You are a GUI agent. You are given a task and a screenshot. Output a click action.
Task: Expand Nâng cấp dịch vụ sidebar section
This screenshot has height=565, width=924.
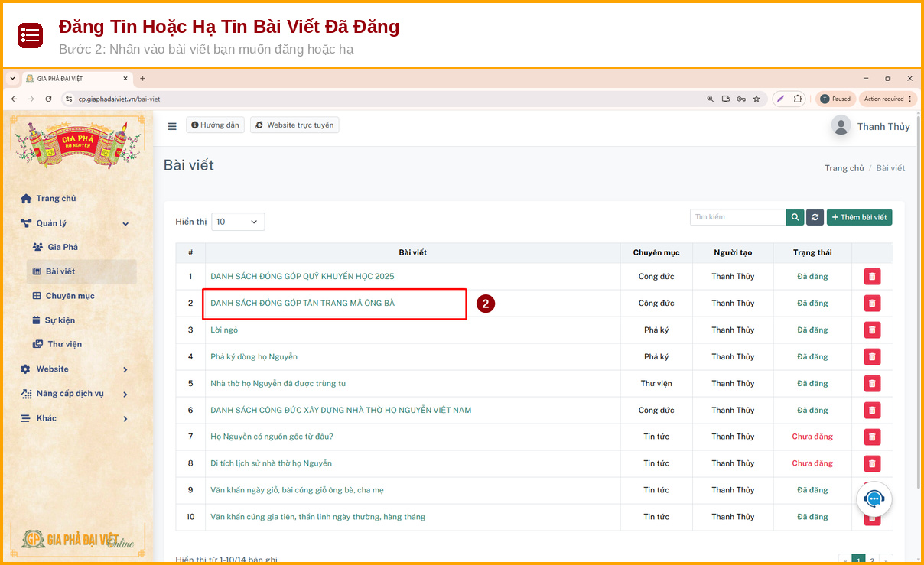75,394
